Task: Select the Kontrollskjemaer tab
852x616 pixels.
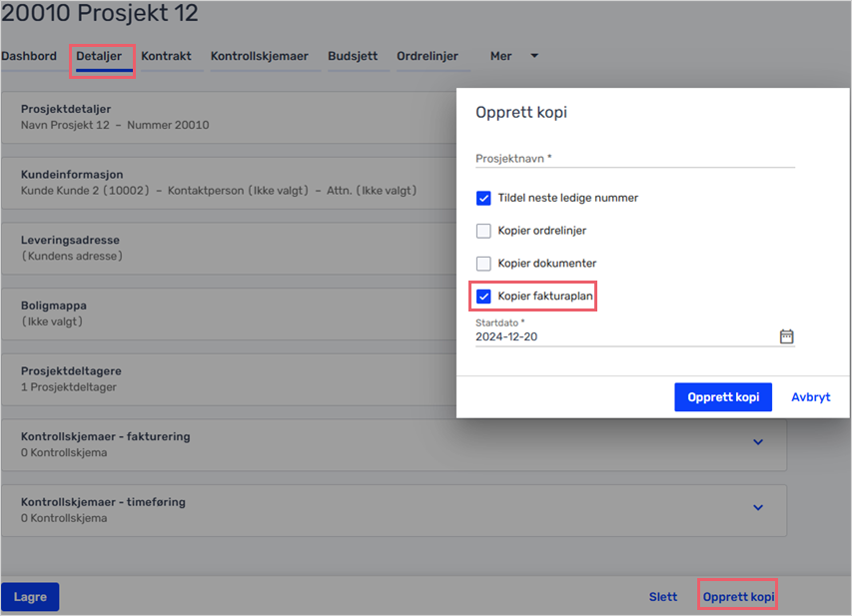Action: tap(259, 56)
